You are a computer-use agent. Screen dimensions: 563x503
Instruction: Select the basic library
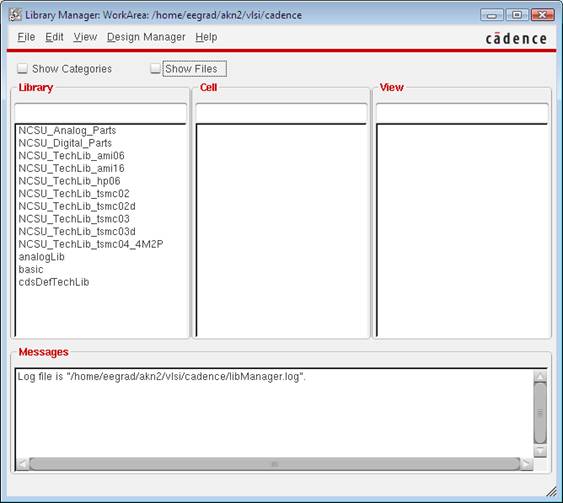[x=31, y=269]
